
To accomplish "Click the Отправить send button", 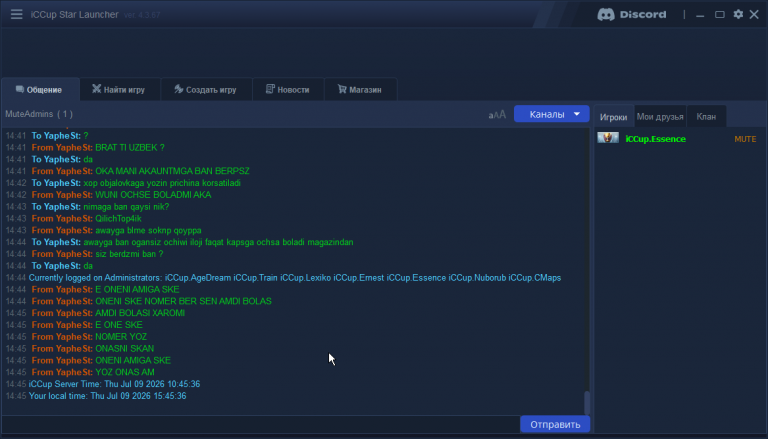I will point(555,424).
